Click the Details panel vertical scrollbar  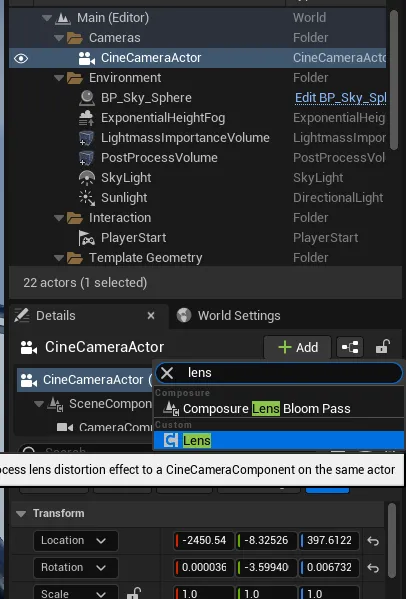(x=393, y=541)
